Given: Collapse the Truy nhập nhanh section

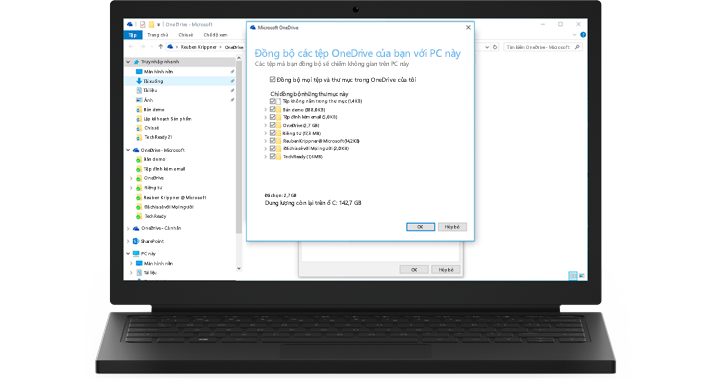Looking at the screenshot, I should (x=128, y=62).
